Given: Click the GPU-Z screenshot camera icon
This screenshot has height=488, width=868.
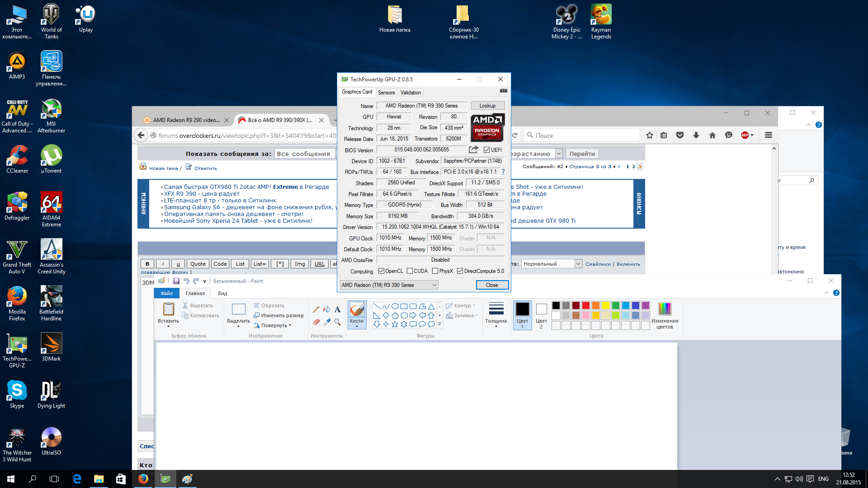Looking at the screenshot, I should coord(503,91).
